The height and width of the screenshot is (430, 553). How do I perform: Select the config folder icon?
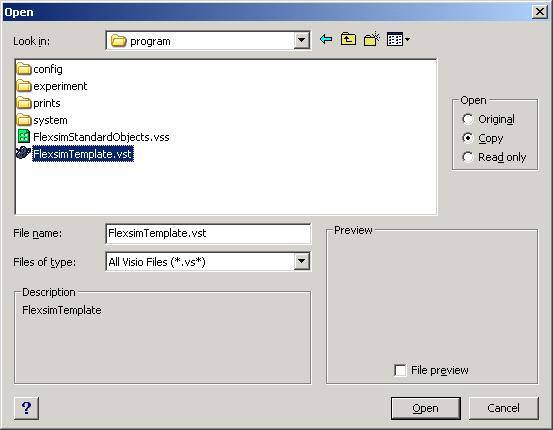24,69
